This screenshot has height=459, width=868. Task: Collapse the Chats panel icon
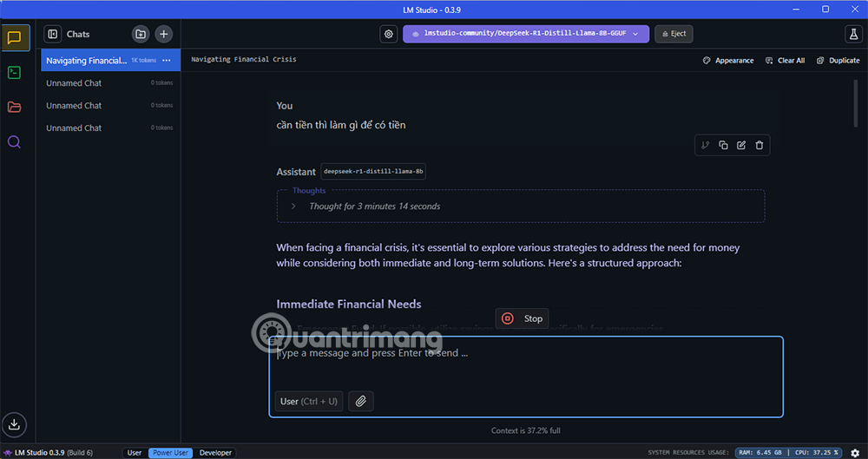click(53, 35)
